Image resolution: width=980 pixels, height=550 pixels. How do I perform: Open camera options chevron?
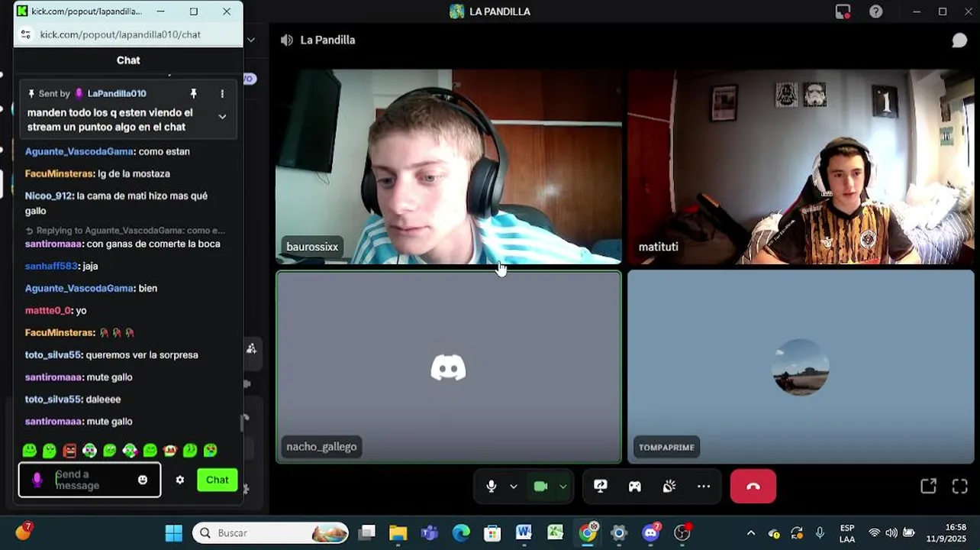563,487
